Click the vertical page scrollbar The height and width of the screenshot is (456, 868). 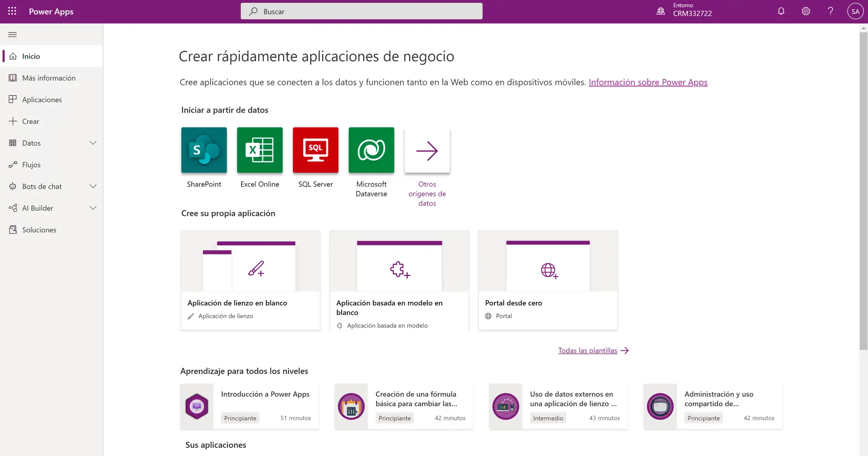coord(863,190)
